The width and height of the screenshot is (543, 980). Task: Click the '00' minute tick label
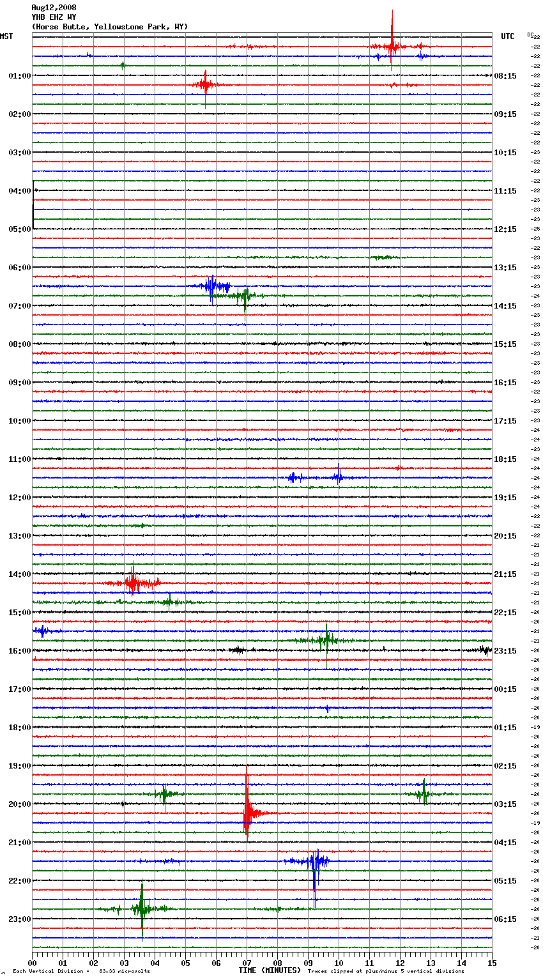pyautogui.click(x=32, y=963)
